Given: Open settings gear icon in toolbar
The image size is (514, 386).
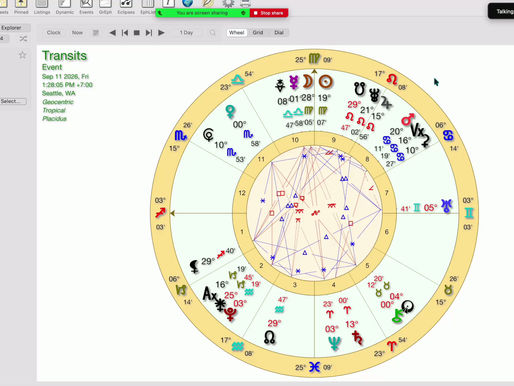Looking at the screenshot, I should [x=228, y=3].
